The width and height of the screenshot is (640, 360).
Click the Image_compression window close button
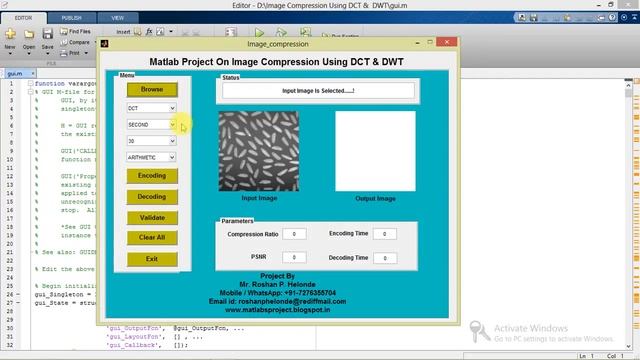pos(447,42)
